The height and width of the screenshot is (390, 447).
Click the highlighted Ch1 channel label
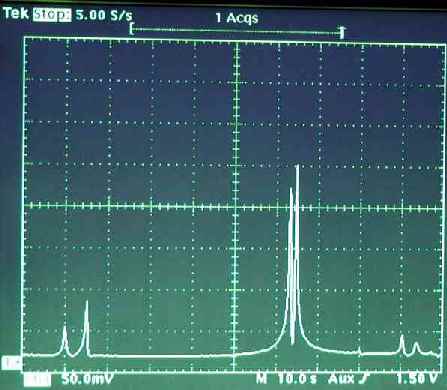coord(37,379)
